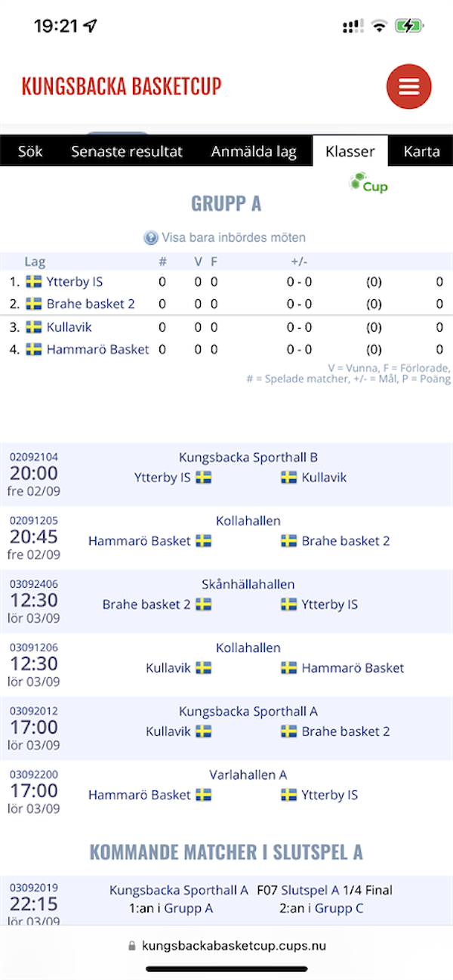Toggle Visa bara inbördes möten
Image resolution: width=453 pixels, height=980 pixels.
[225, 237]
